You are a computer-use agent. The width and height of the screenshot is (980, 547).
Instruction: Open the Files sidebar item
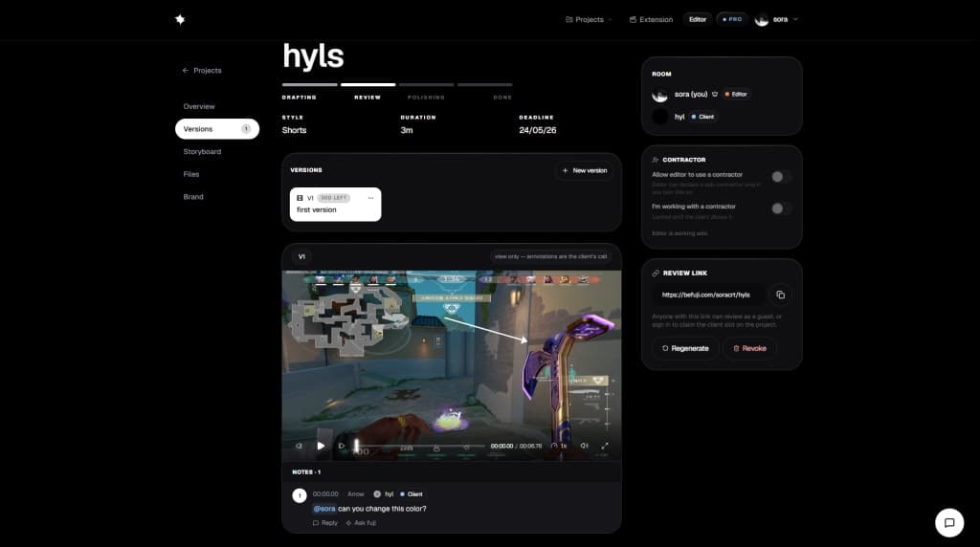191,174
